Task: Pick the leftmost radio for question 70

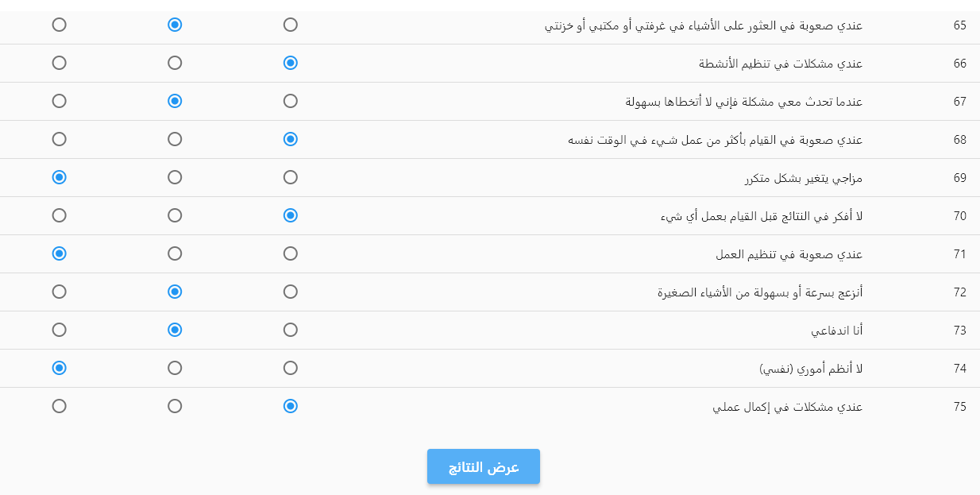Action: click(59, 215)
